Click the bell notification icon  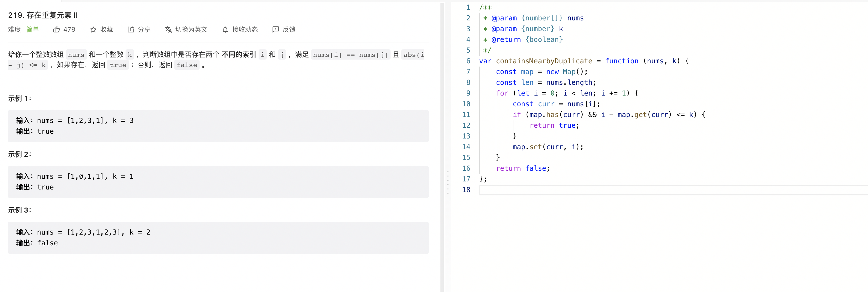coord(225,30)
